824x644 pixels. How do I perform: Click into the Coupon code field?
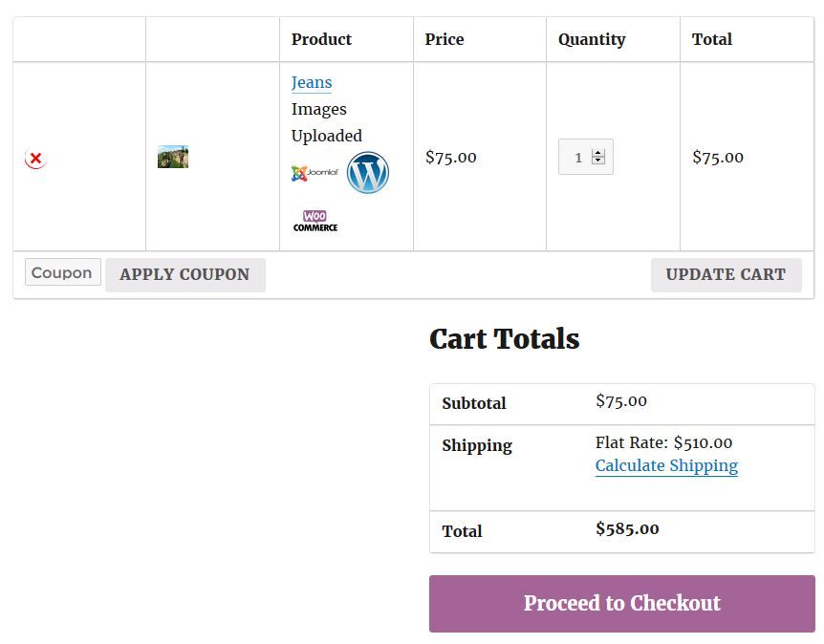tap(62, 272)
